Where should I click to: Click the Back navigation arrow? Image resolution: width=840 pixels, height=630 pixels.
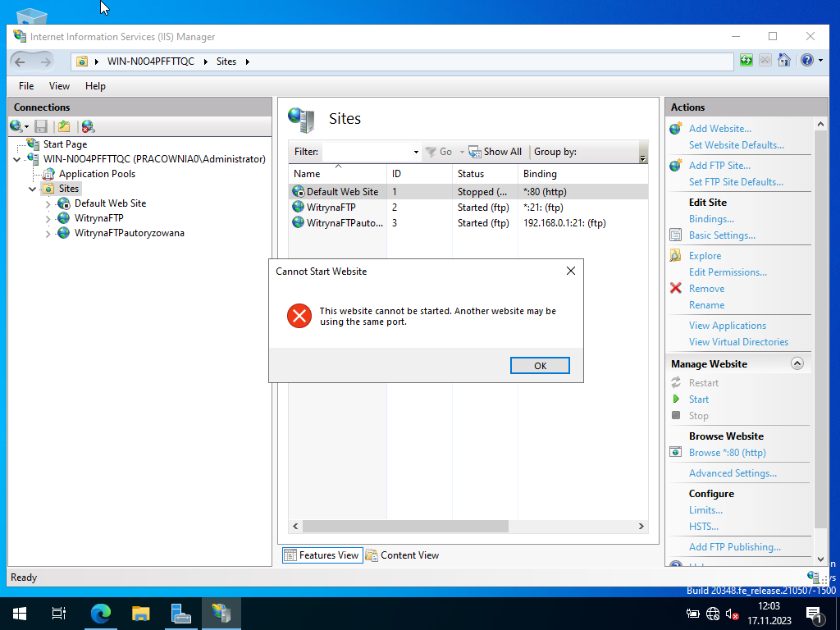[x=20, y=62]
